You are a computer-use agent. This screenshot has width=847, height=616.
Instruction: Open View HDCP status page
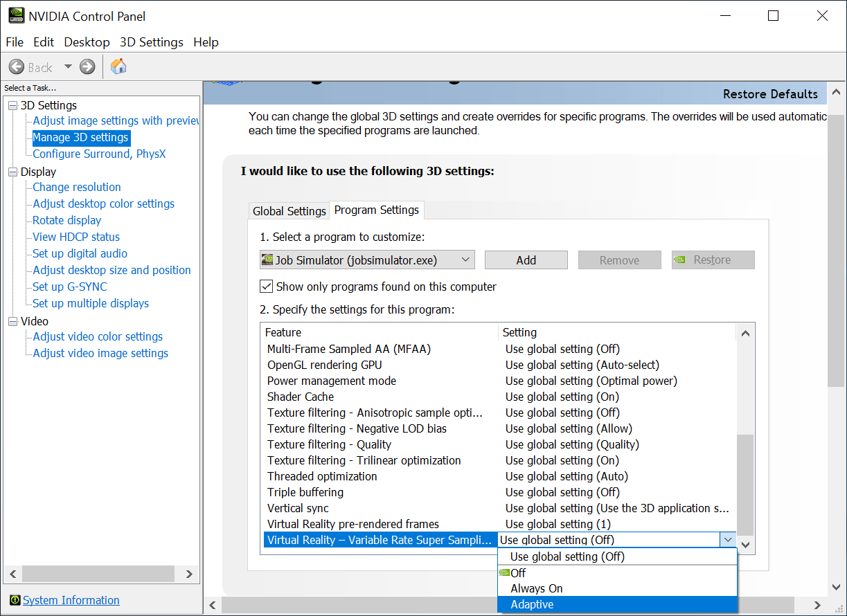point(76,237)
